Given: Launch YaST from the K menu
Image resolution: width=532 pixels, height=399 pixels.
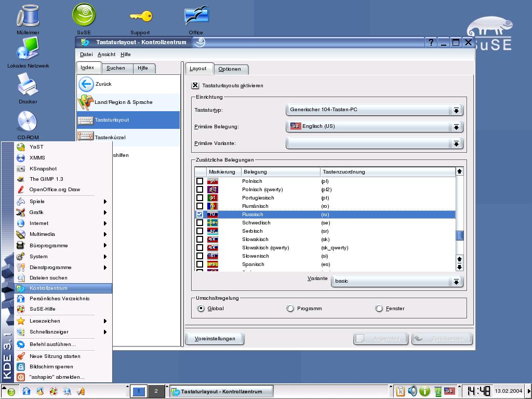Looking at the screenshot, I should [x=63, y=147].
